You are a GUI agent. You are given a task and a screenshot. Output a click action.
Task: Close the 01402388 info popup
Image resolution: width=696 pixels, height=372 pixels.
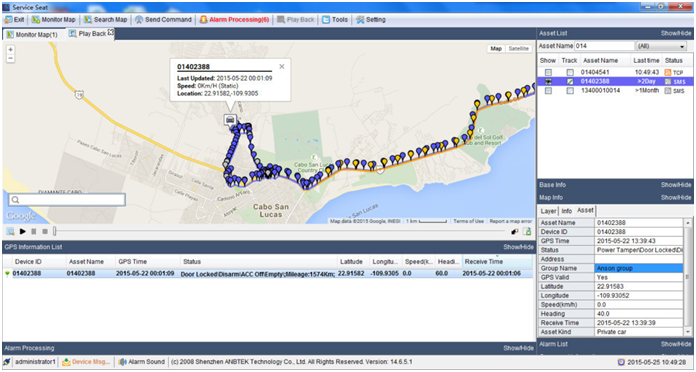pos(281,67)
